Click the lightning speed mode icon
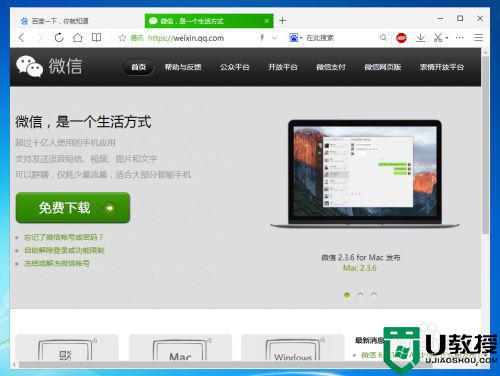The image size is (500, 376). [x=262, y=38]
